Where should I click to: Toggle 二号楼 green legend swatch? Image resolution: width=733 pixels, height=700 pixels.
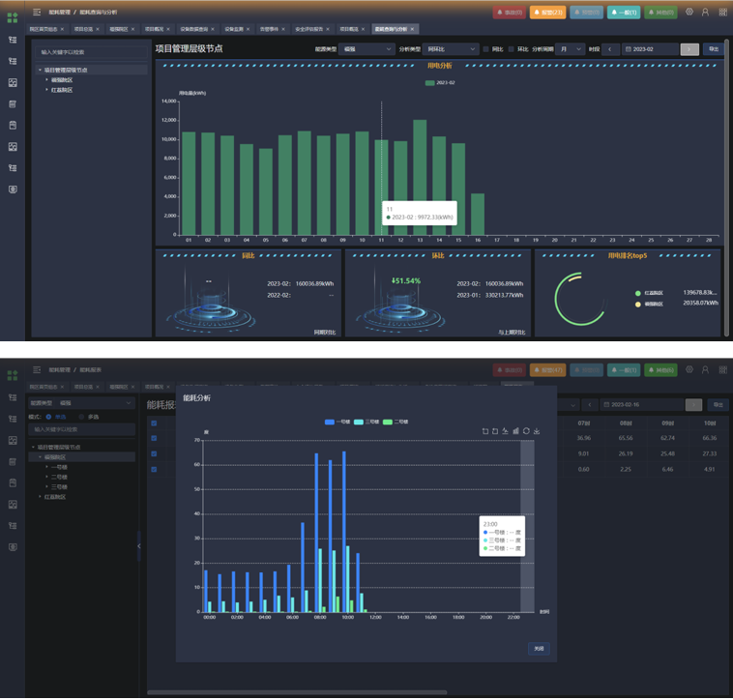pyautogui.click(x=388, y=422)
